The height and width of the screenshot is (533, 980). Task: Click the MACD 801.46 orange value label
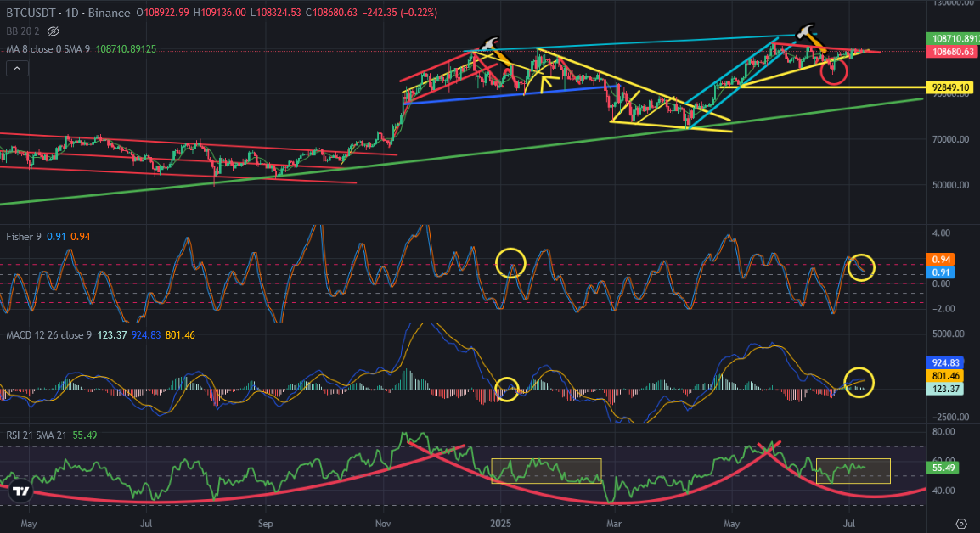click(x=945, y=375)
